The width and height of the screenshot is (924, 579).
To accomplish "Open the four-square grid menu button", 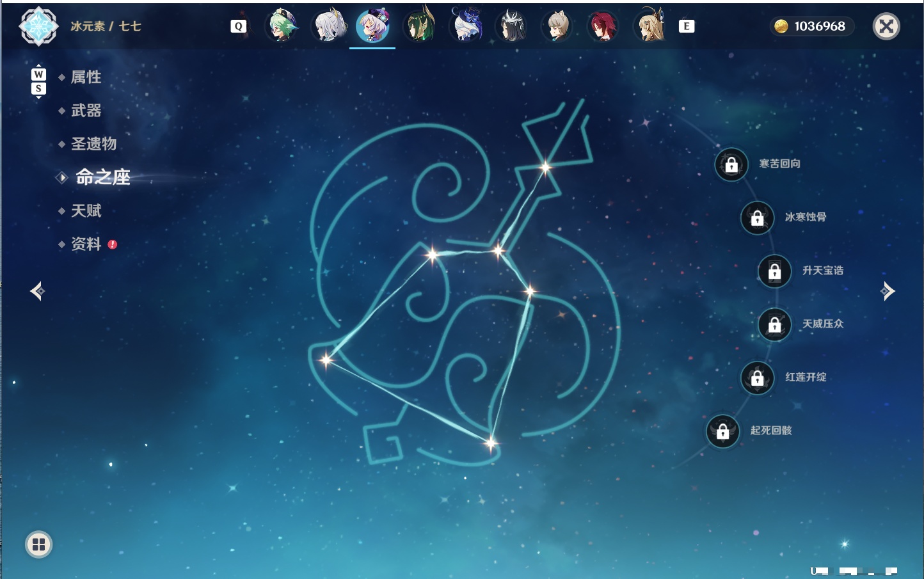I will pyautogui.click(x=38, y=544).
